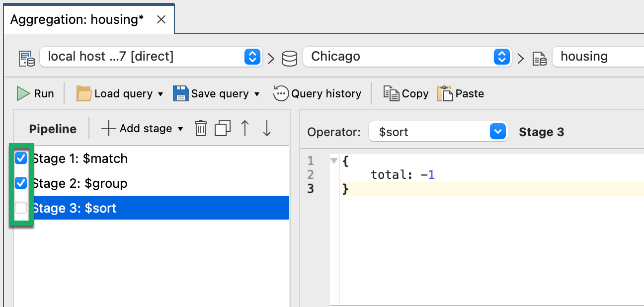Duplicate the stage using the copy-squares icon
644x307 pixels.
tap(223, 129)
